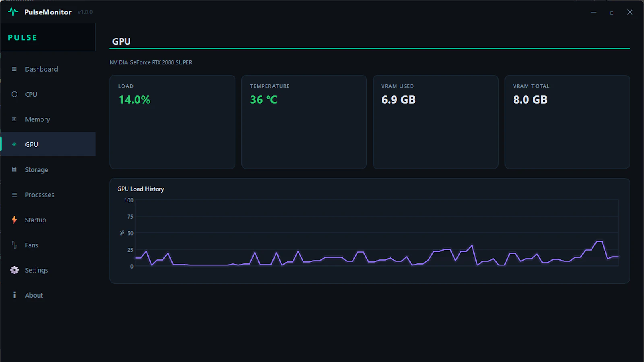Select the GPU sidebar item
Image resolution: width=644 pixels, height=362 pixels.
click(48, 144)
